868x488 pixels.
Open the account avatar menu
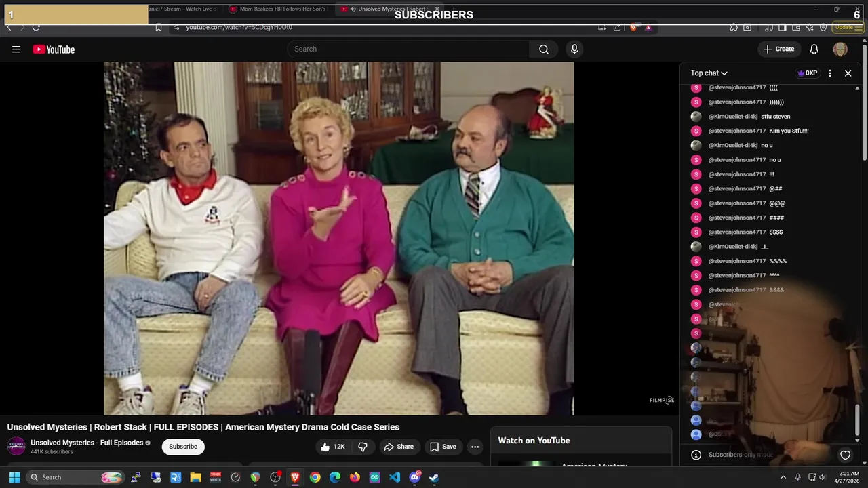(840, 49)
